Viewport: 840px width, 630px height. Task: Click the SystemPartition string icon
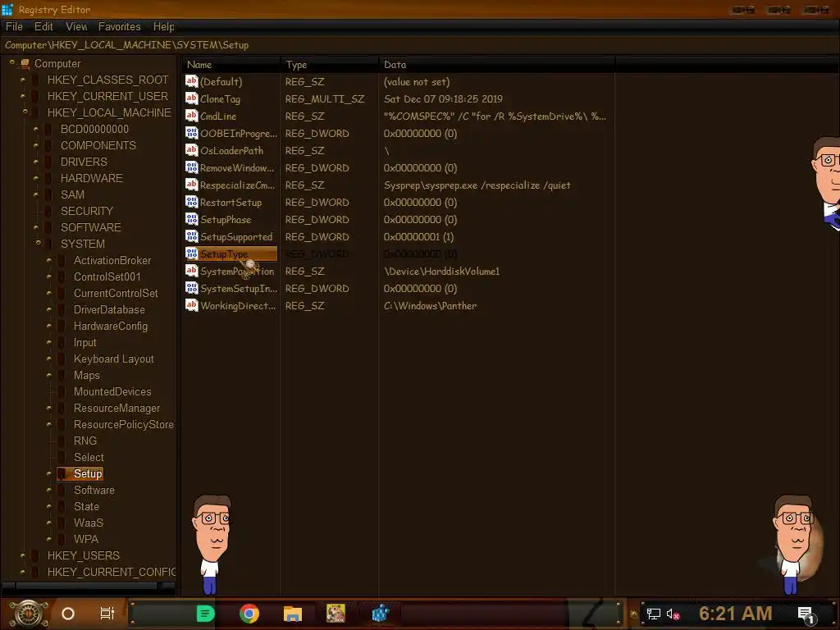coord(192,271)
